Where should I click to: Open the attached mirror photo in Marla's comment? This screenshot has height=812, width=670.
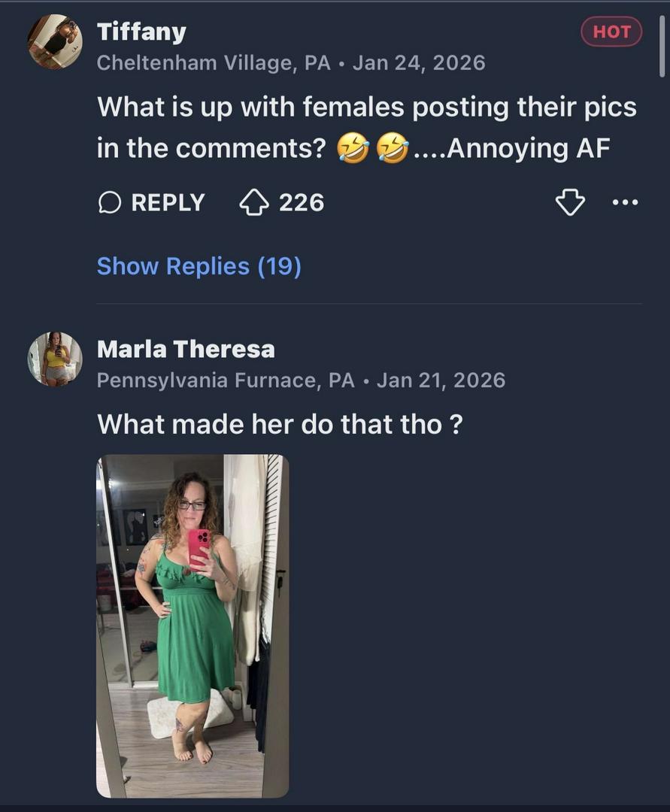193,626
